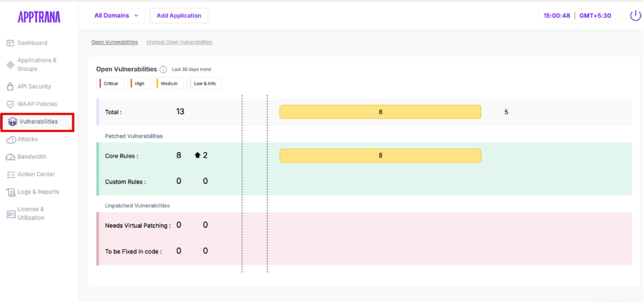Image resolution: width=644 pixels, height=302 pixels.
Task: Click the yellow Core Rules bar
Action: [380, 155]
